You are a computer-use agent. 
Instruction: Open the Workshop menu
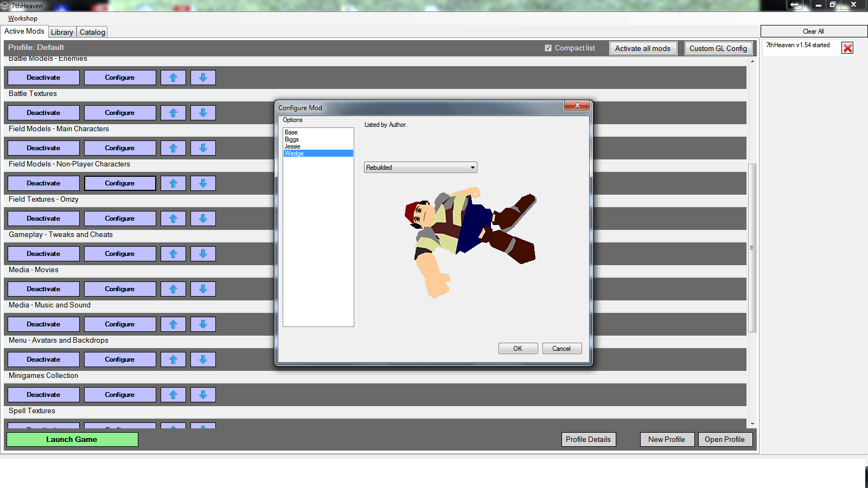[x=22, y=18]
